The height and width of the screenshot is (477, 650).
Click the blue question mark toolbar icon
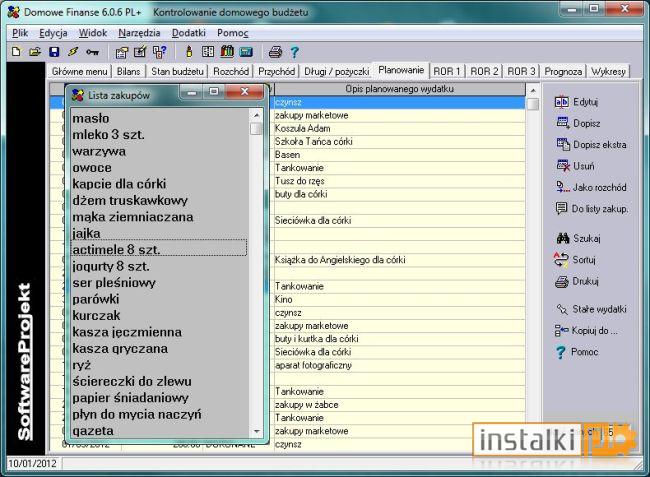pos(294,52)
